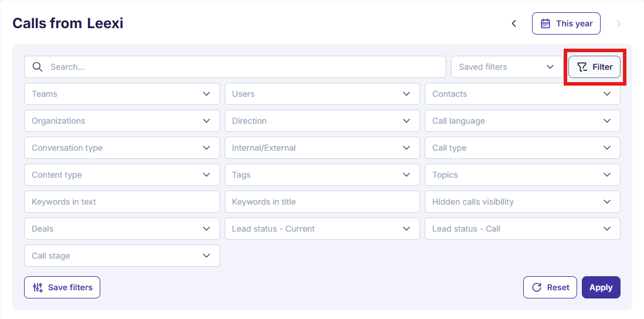
Task: Click the Save filters button
Action: pyautogui.click(x=62, y=287)
